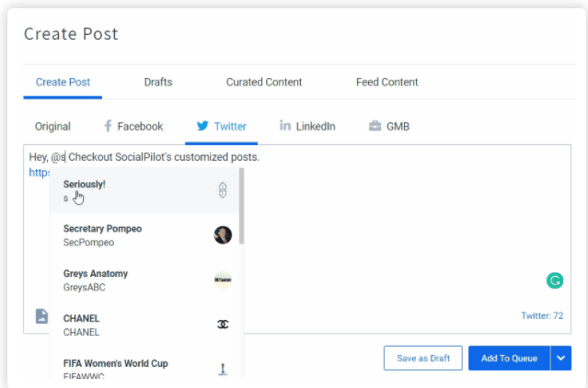
Task: Click the CHANEL logo avatar
Action: [x=223, y=325]
